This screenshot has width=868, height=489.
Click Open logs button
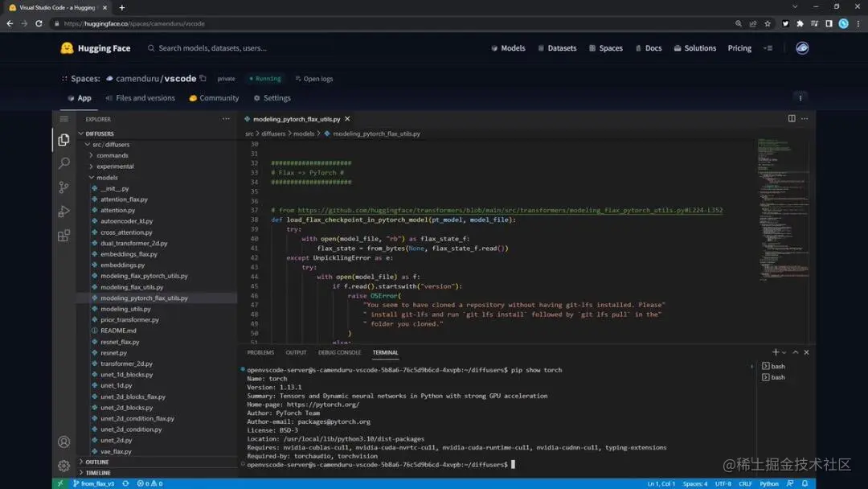(x=314, y=79)
